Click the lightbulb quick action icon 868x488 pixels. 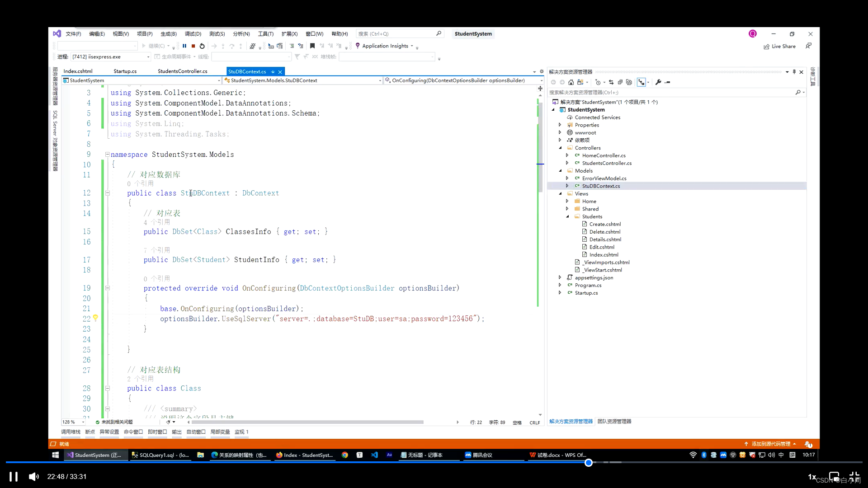95,318
